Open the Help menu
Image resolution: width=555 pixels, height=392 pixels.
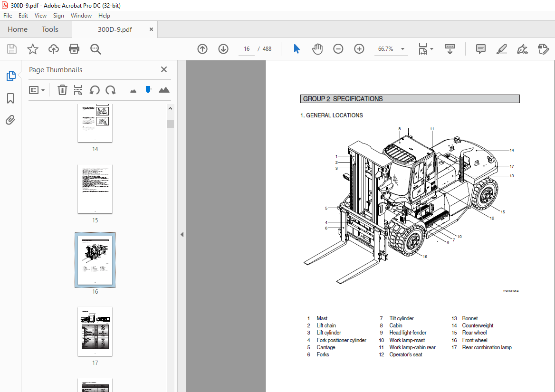coord(104,16)
